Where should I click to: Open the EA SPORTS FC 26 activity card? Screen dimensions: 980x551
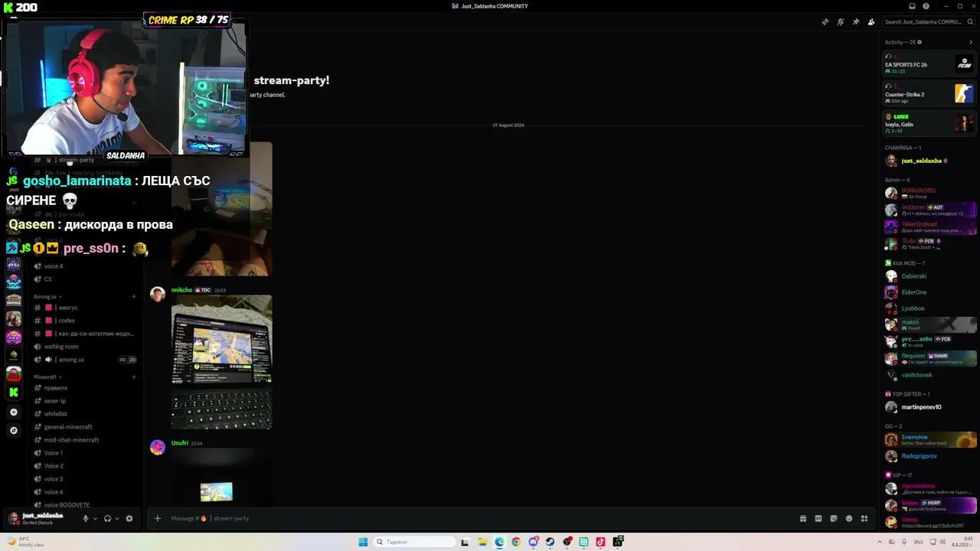929,64
